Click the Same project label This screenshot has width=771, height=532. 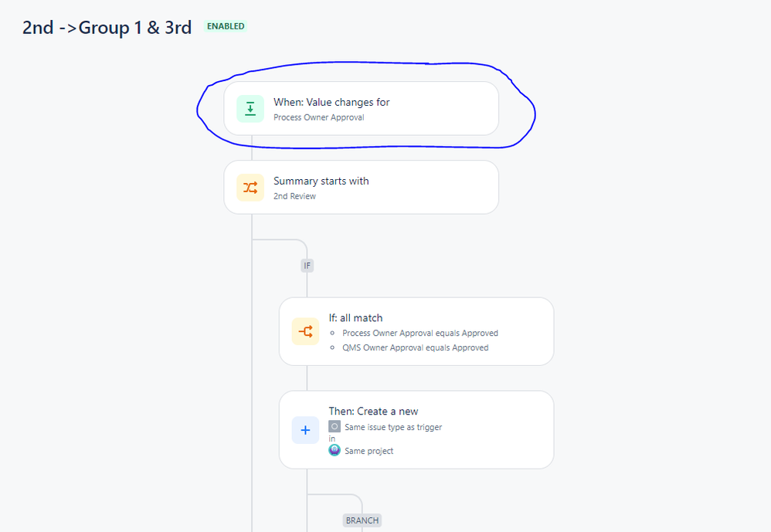[369, 451]
